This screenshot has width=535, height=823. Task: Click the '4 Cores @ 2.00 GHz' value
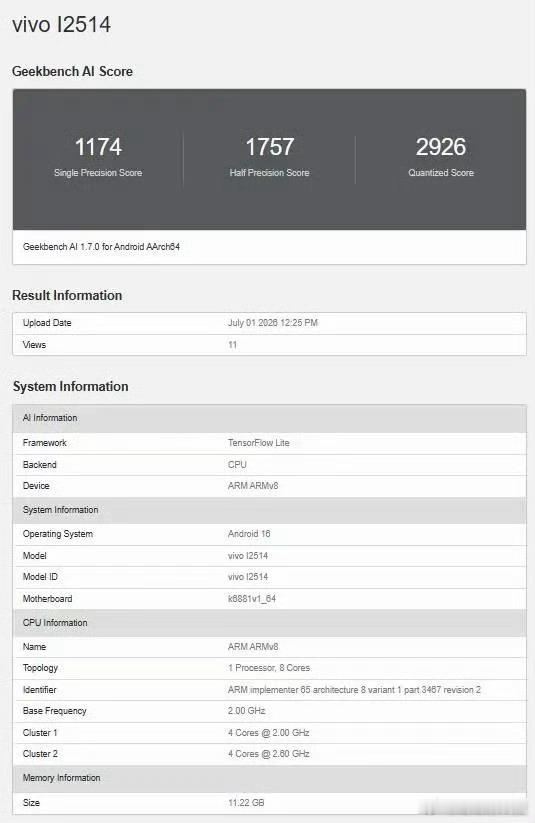[269, 733]
